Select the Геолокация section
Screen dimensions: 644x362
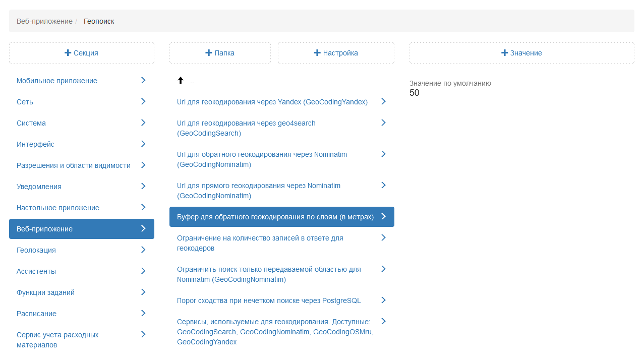36,250
